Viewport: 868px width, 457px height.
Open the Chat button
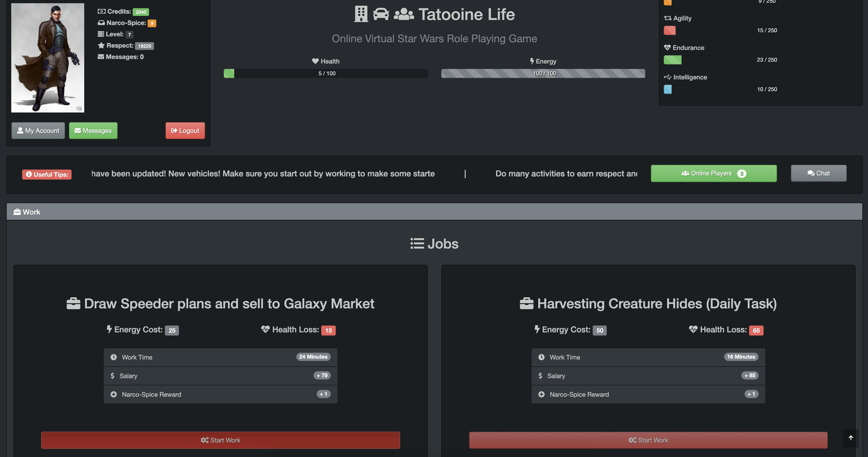point(818,173)
